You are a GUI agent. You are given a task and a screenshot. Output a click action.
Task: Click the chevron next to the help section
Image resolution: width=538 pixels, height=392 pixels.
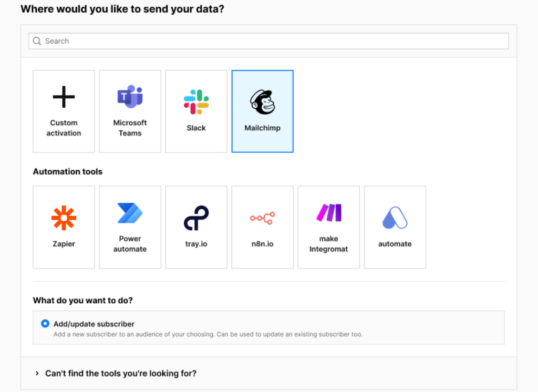pyautogui.click(x=36, y=373)
